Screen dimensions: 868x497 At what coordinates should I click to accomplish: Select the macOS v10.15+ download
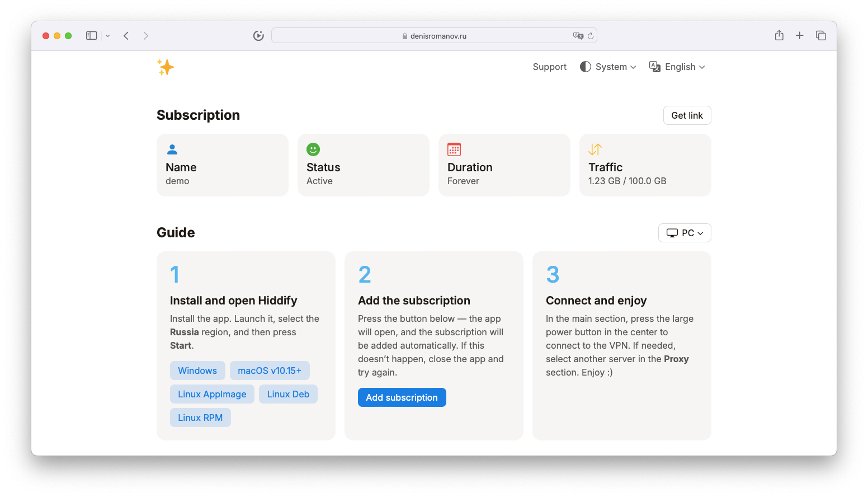tap(270, 371)
